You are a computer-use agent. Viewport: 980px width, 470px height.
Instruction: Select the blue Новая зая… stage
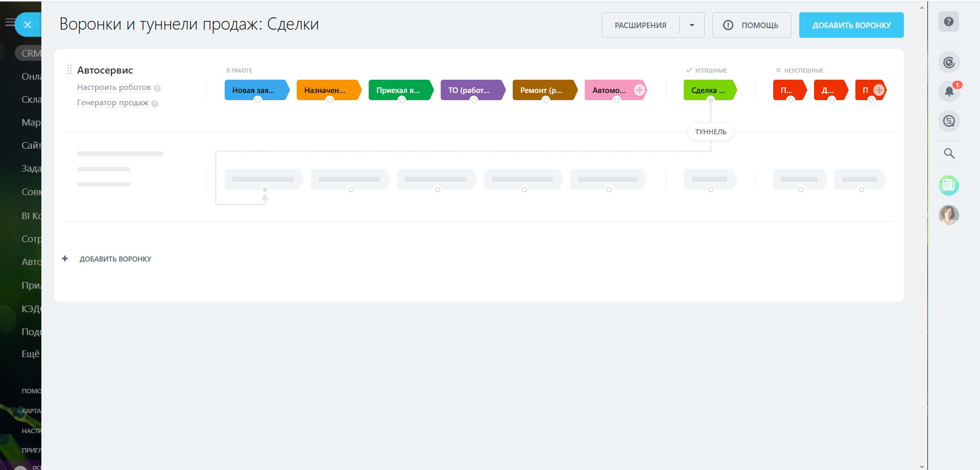257,90
